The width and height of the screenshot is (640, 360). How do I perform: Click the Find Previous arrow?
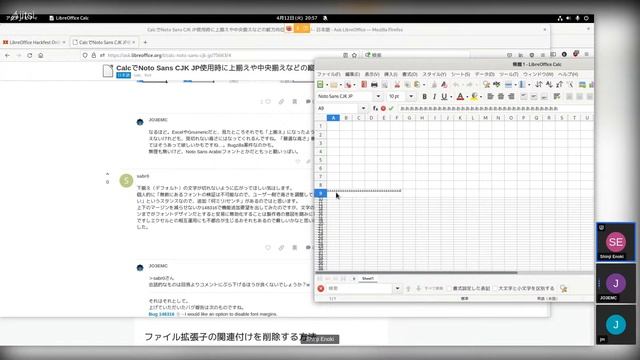point(408,289)
